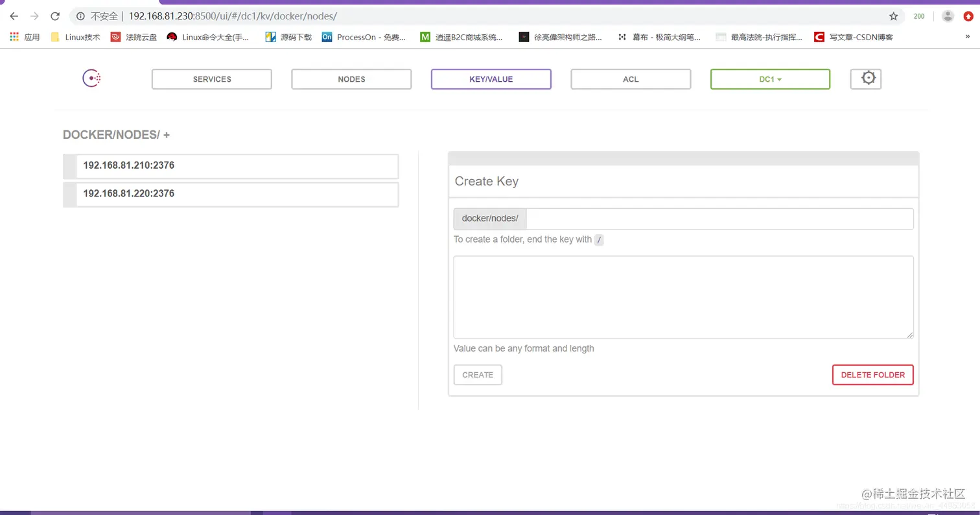Open the 徐亮偉架构师之路 bookmark
The width and height of the screenshot is (980, 515).
point(561,37)
